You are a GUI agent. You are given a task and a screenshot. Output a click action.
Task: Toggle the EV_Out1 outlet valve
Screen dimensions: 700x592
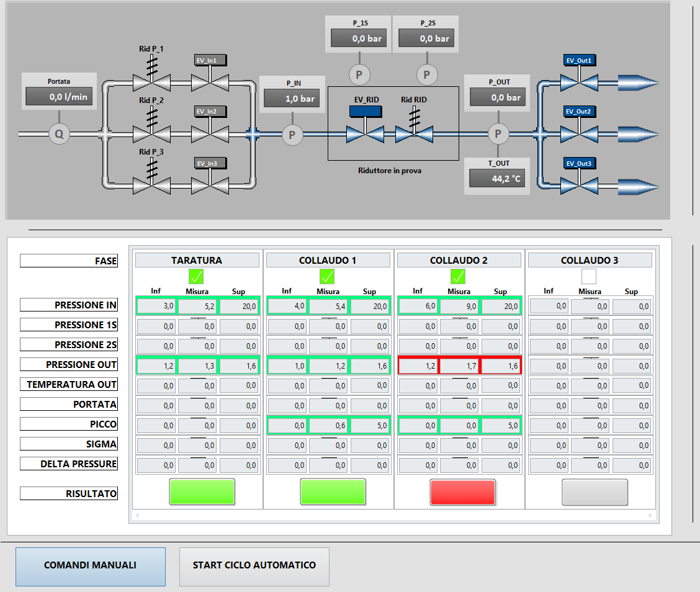coord(579,83)
